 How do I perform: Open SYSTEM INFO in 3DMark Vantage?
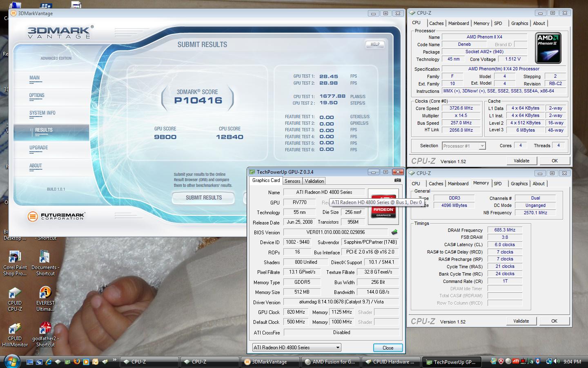tap(42, 113)
